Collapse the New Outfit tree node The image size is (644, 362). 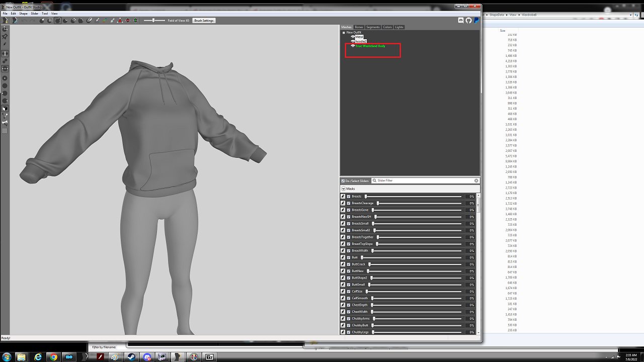(344, 33)
